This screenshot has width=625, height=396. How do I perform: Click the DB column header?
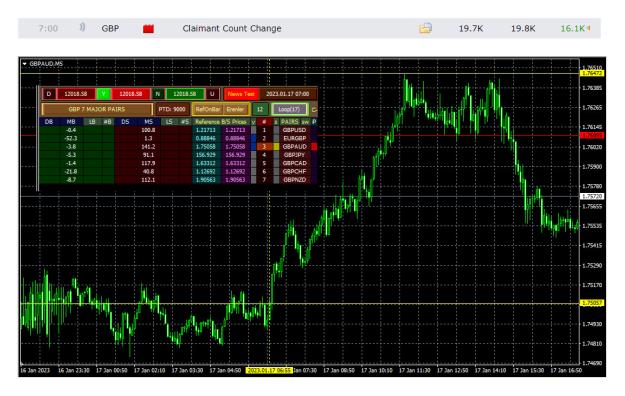[x=49, y=122]
